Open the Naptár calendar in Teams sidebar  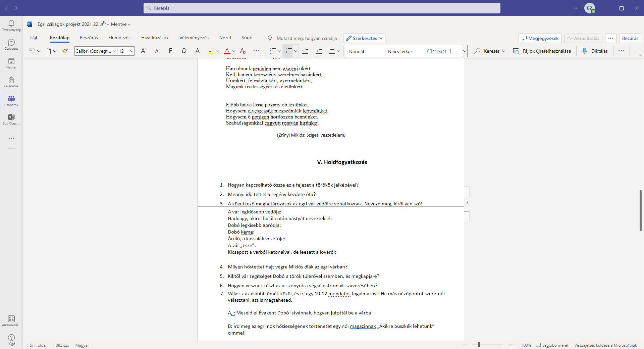[x=11, y=63]
